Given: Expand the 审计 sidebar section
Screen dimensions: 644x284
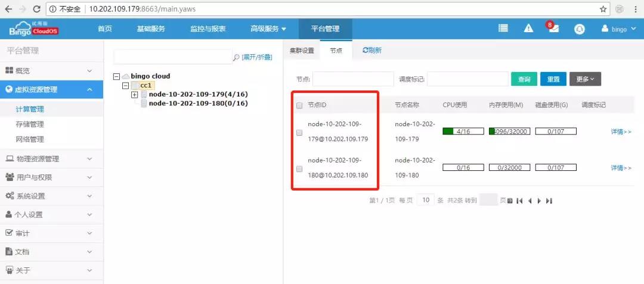Looking at the screenshot, I should coord(51,233).
